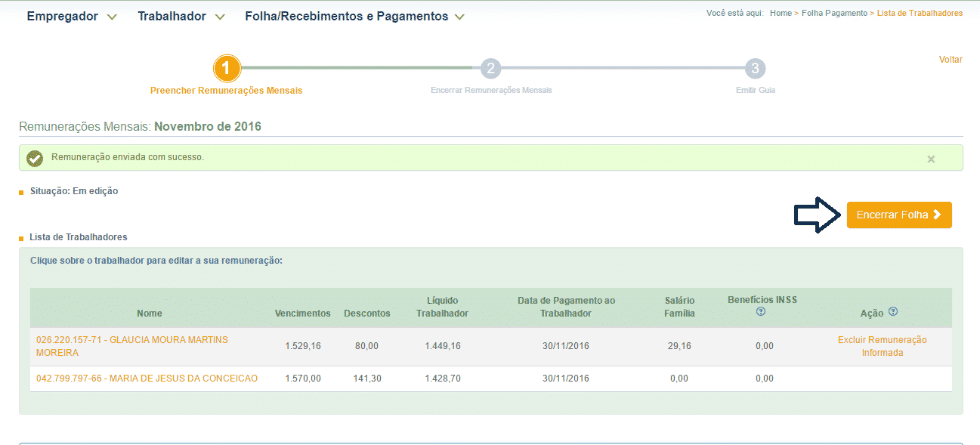Expand the Trabalhador dropdown chevron

point(220,17)
